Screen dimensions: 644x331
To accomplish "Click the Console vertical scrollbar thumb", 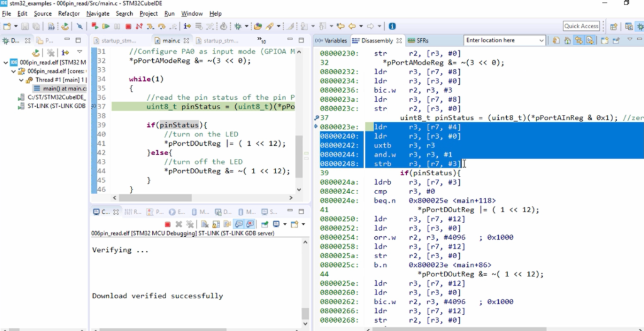I will tap(305, 313).
